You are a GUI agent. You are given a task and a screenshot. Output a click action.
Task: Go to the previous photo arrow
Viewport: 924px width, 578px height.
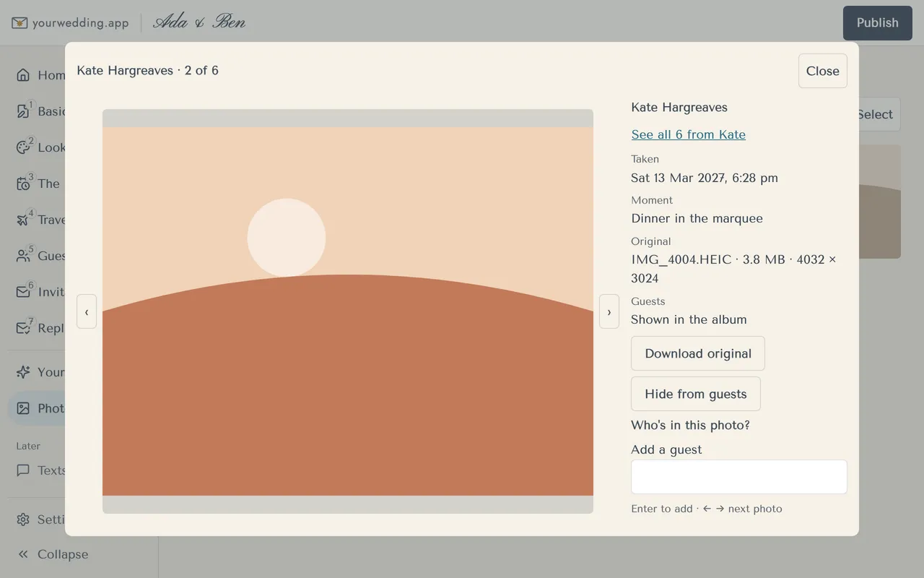87,311
